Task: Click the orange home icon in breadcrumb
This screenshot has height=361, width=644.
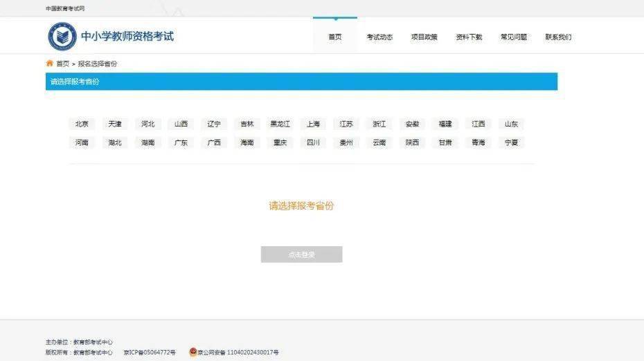Action: point(50,63)
